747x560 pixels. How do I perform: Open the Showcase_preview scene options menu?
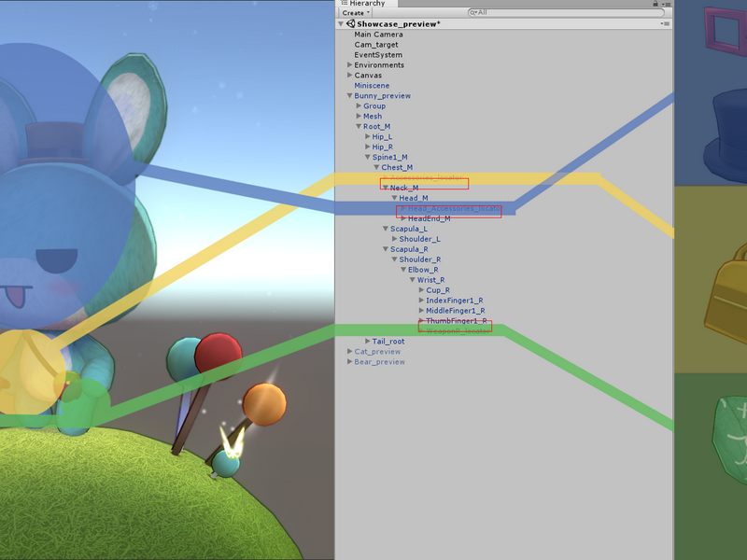pos(665,23)
